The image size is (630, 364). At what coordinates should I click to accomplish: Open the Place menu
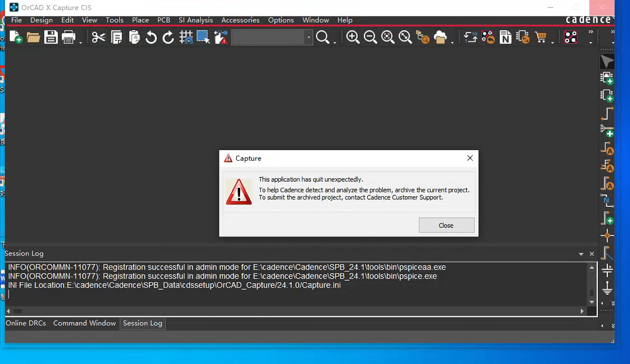click(140, 20)
